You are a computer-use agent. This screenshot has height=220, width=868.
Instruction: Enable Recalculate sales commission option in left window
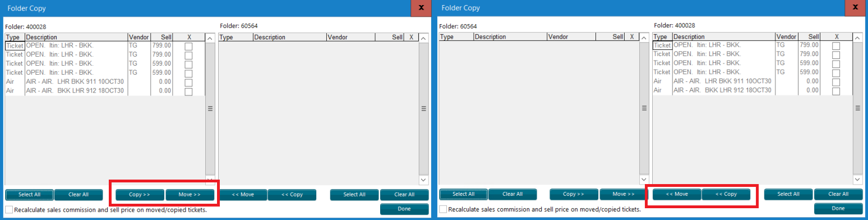(x=8, y=209)
